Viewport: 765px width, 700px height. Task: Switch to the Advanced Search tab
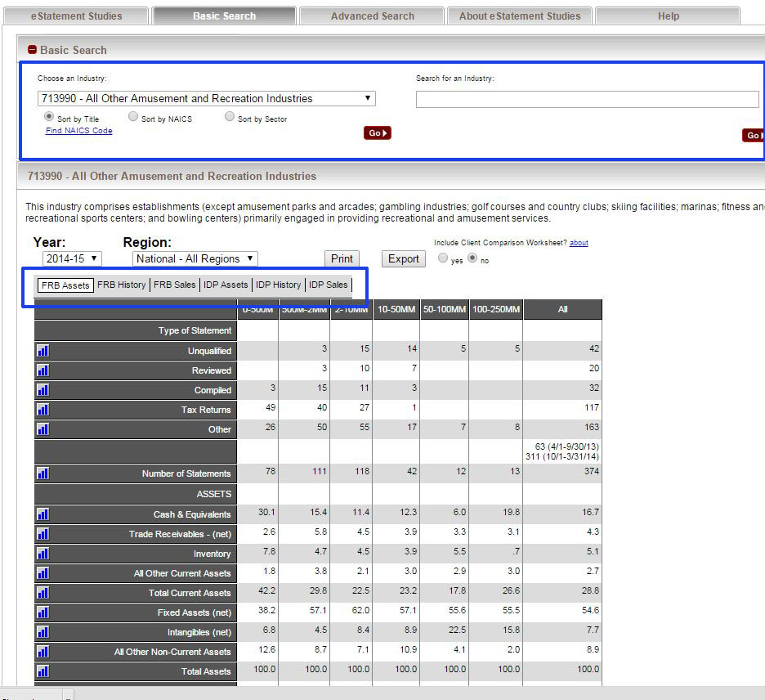tap(372, 15)
